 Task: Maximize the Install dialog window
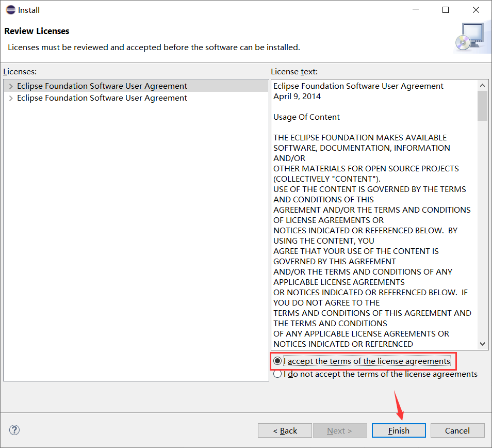tap(445, 10)
